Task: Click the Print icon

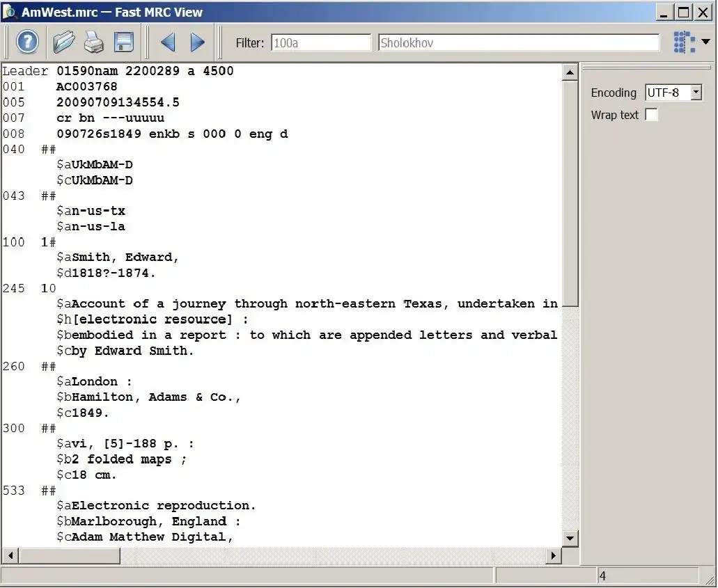Action: click(x=94, y=42)
